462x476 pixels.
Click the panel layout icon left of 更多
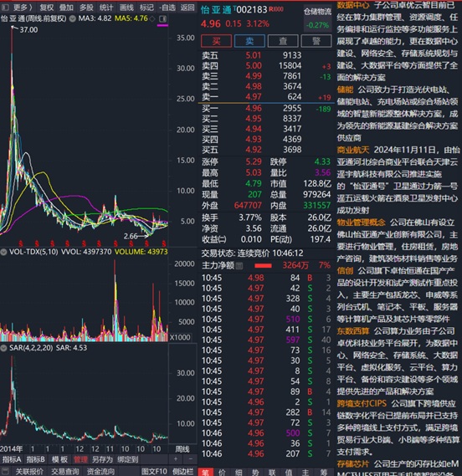pyautogui.click(x=5, y=8)
